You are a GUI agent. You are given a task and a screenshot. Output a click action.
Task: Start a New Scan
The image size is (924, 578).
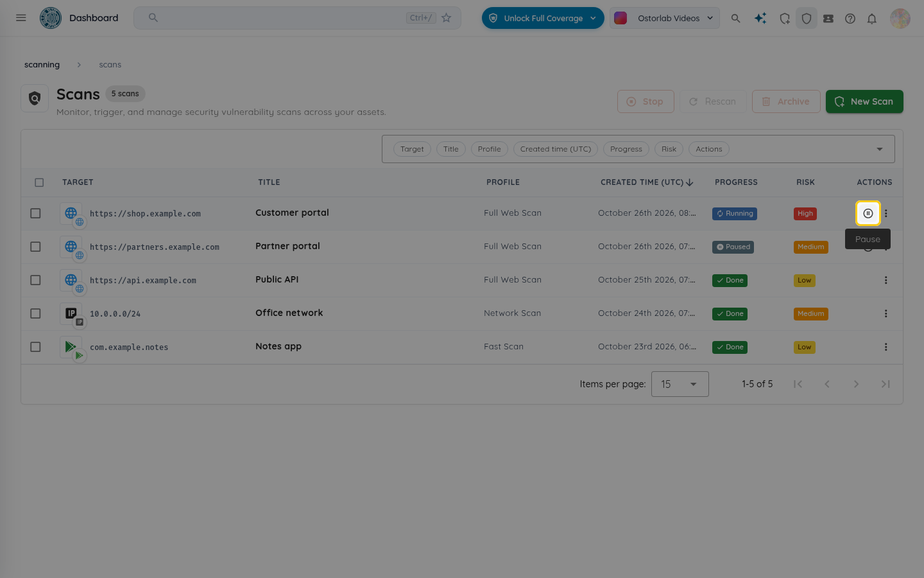click(864, 101)
